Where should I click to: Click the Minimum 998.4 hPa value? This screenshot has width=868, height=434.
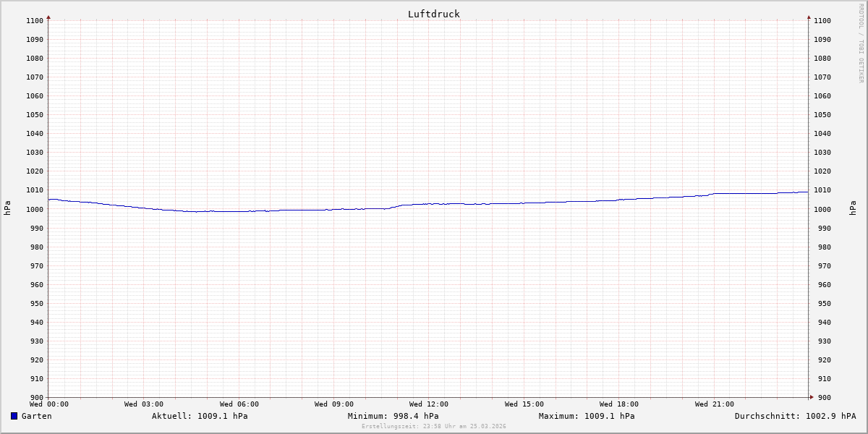tap(393, 416)
